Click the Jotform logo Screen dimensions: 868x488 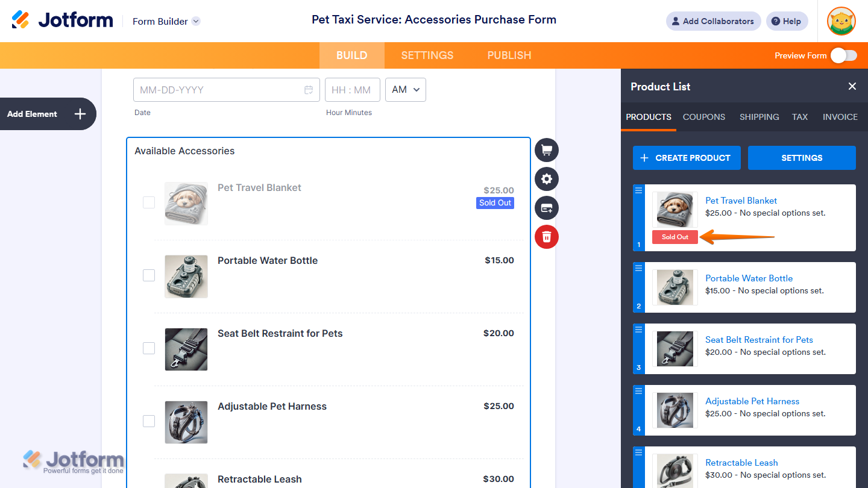(x=63, y=20)
